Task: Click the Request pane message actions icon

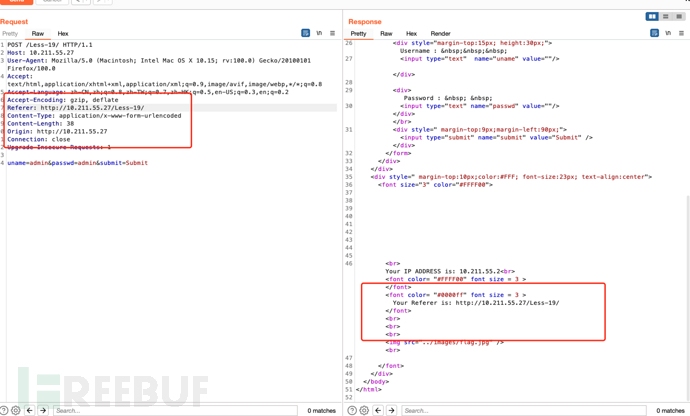Action: tap(305, 33)
